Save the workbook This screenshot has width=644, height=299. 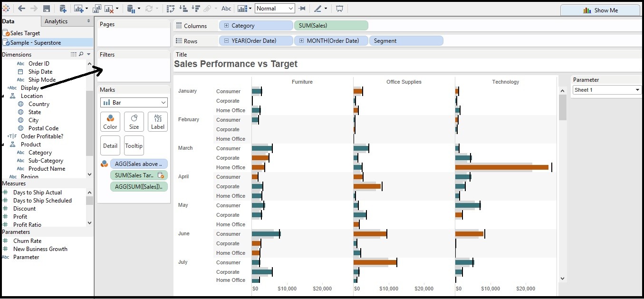[46, 8]
